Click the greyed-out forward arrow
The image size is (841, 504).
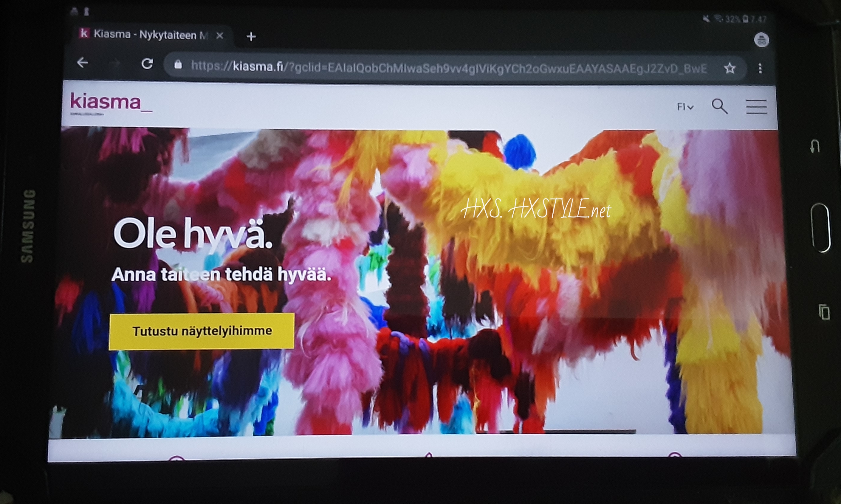coord(115,63)
